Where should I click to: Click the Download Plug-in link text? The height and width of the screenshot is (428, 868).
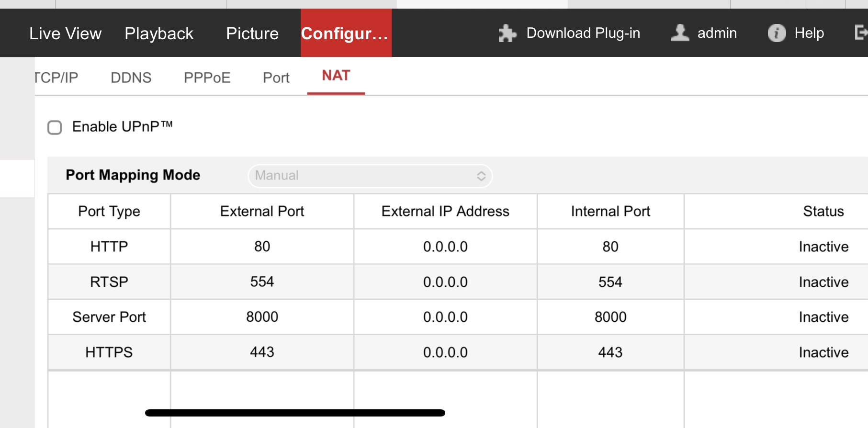(583, 33)
